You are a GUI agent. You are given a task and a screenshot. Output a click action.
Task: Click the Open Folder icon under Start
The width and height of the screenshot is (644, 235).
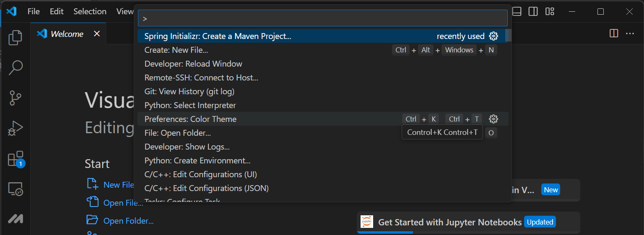click(x=92, y=220)
